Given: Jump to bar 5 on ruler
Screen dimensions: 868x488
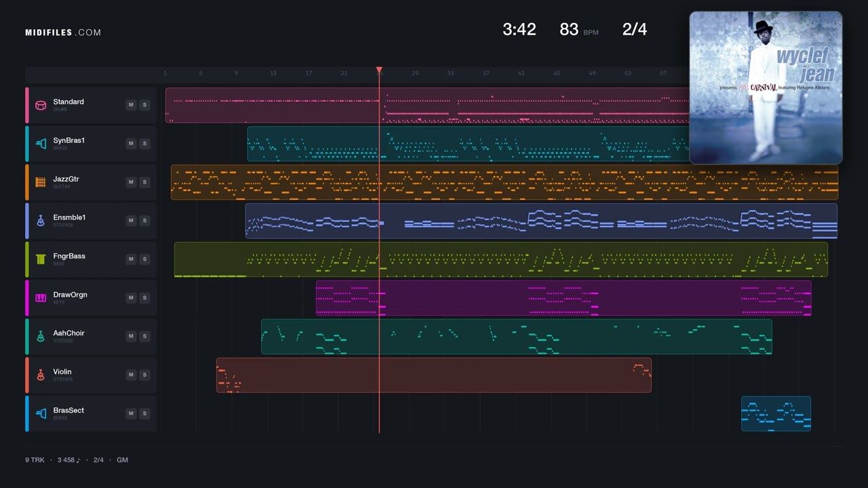Looking at the screenshot, I should (x=201, y=73).
